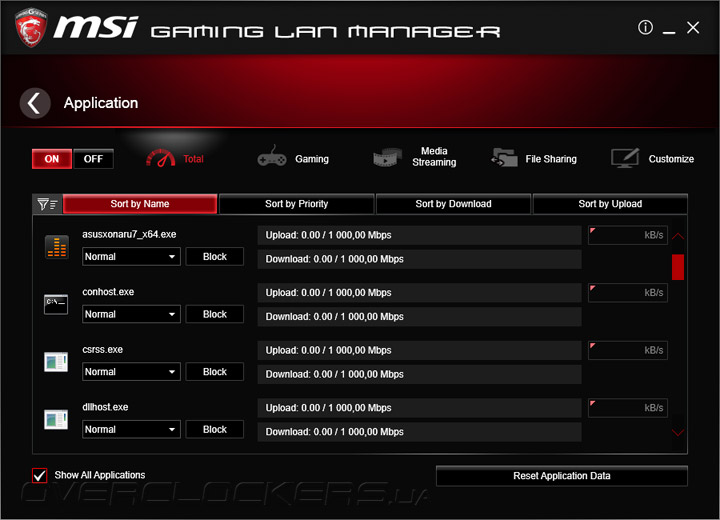720x520 pixels.
Task: Close the Gaming LAN Manager window
Action: coord(693,28)
